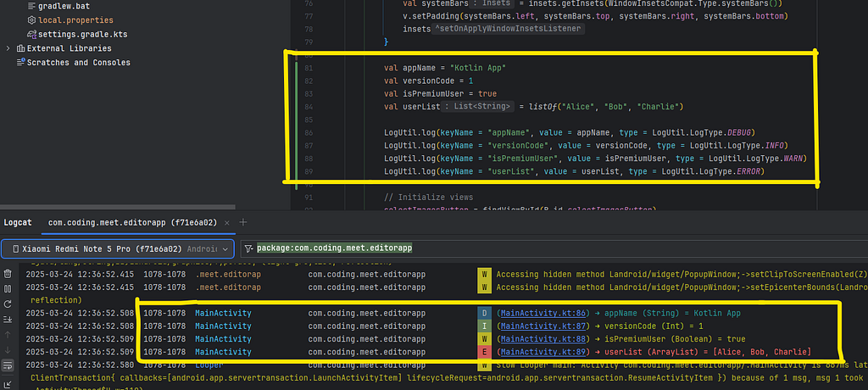Click the scroll to end icon

point(8,319)
